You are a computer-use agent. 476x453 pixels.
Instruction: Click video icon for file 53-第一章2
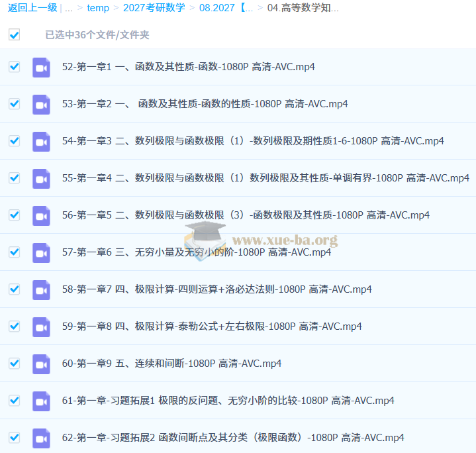click(x=41, y=104)
